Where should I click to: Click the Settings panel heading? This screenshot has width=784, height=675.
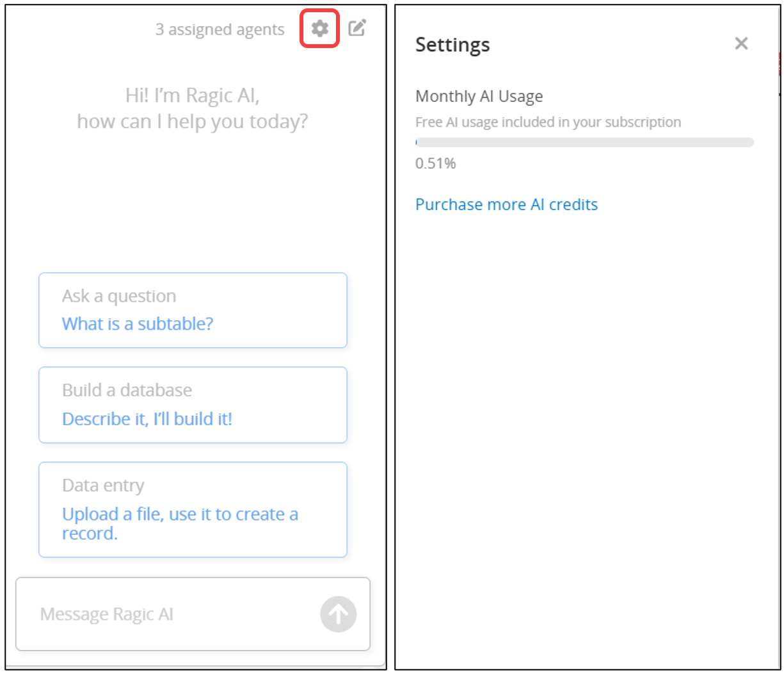coord(452,45)
